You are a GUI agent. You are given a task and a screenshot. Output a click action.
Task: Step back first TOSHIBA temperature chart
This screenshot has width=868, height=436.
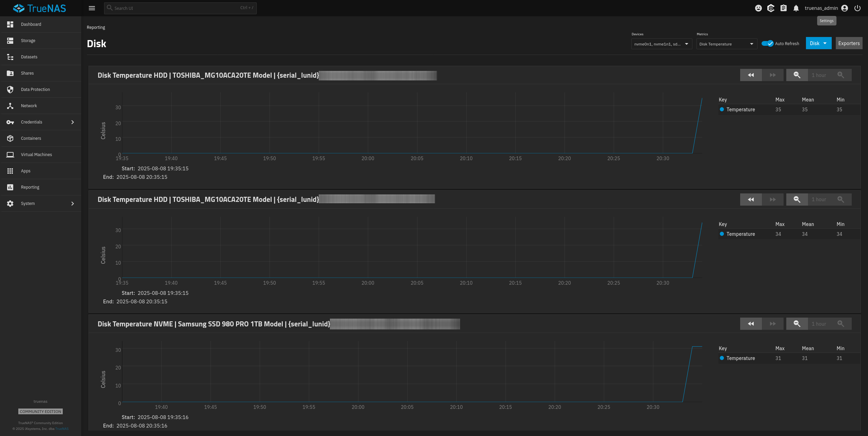[751, 75]
